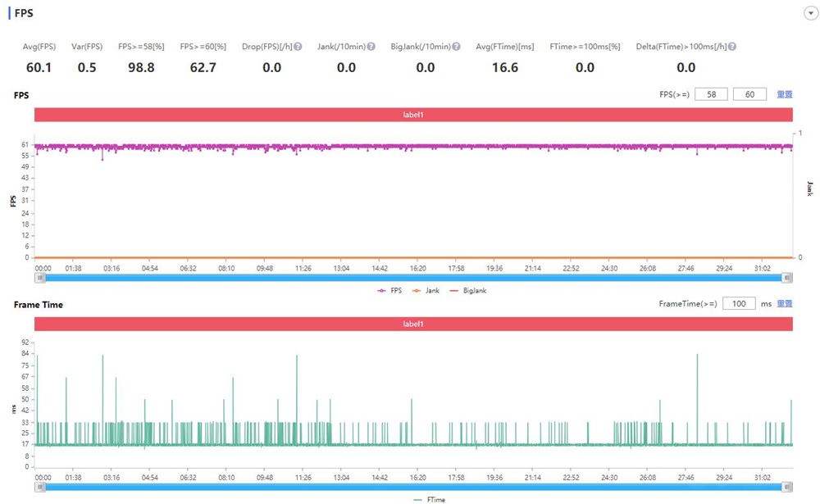
Task: Click the FPS threshold field showing 60
Action: [749, 94]
